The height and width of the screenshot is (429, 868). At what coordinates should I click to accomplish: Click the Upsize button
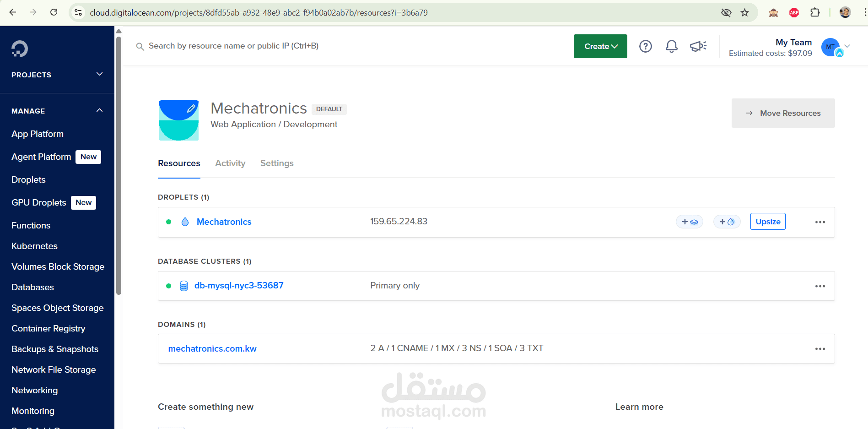click(x=768, y=222)
